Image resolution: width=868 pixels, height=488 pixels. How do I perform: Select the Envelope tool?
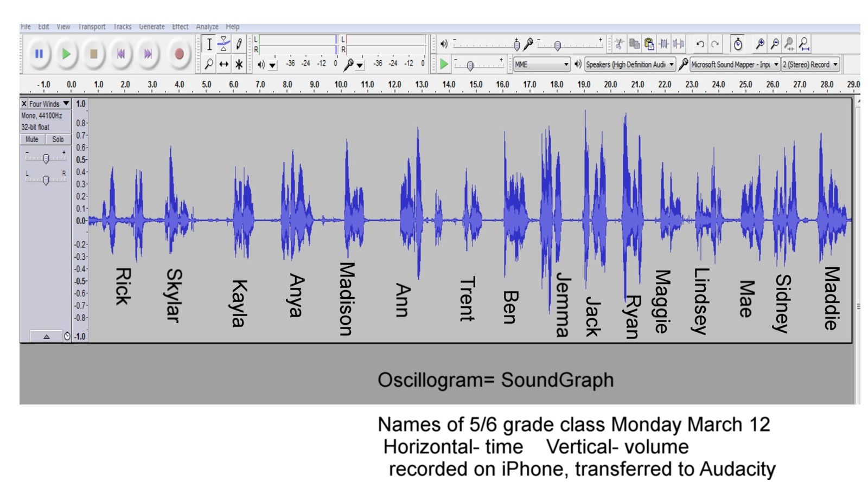pos(224,44)
